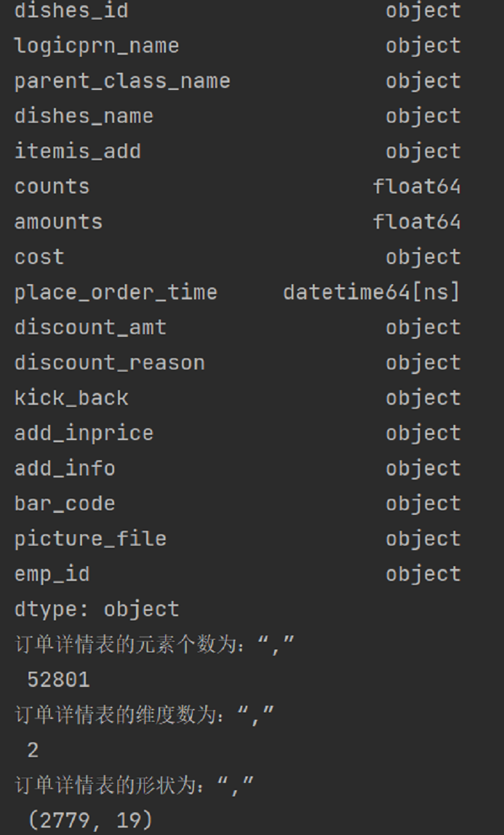Select the place_order_time column name
The image size is (504, 835).
115,292
